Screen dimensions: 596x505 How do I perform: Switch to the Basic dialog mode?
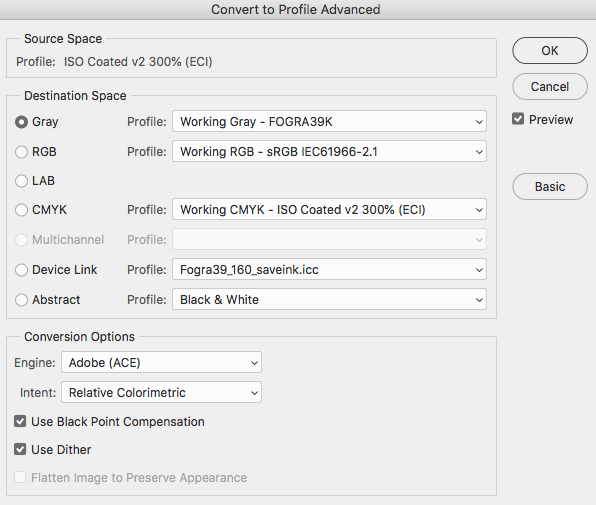pos(550,187)
